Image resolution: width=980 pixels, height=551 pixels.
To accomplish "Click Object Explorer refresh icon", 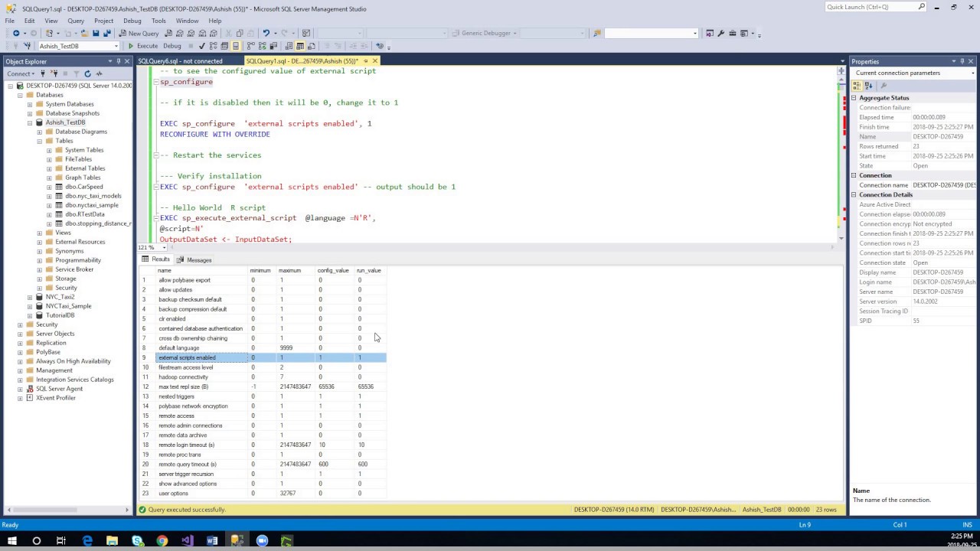I will point(87,73).
